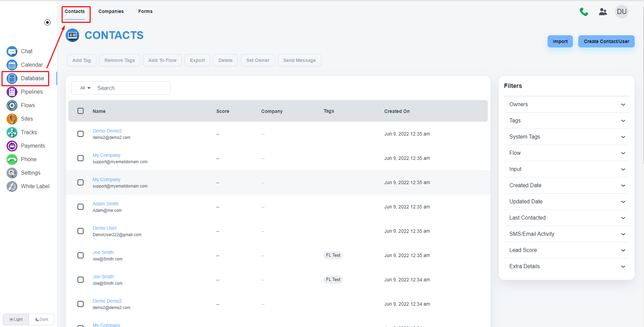
Task: Click the FL Test tag on Joe Smith
Action: coord(333,255)
